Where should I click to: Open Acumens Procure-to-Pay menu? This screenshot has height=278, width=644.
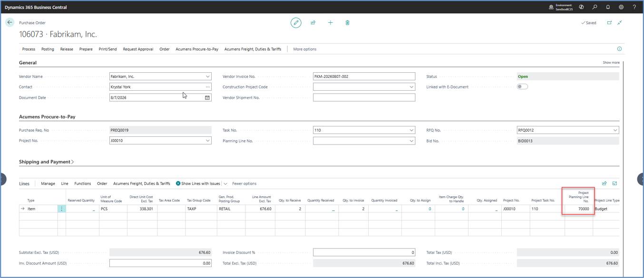[197, 49]
